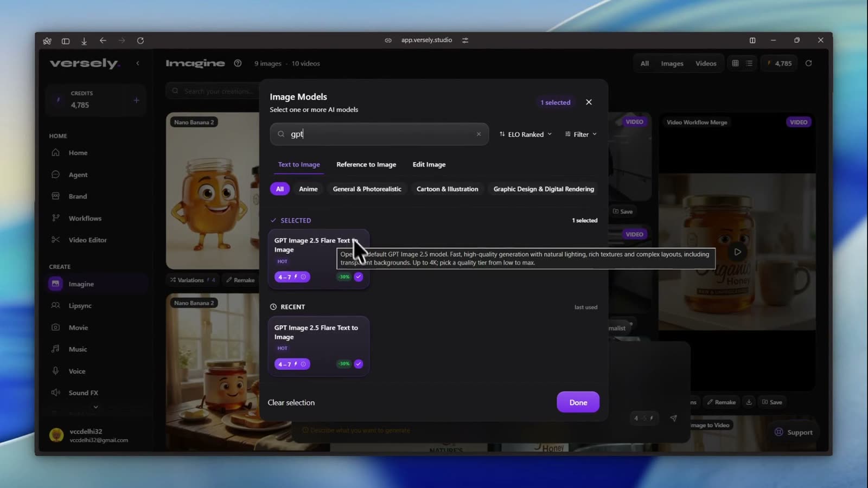Open the Agent section
868x488 pixels.
click(78, 175)
